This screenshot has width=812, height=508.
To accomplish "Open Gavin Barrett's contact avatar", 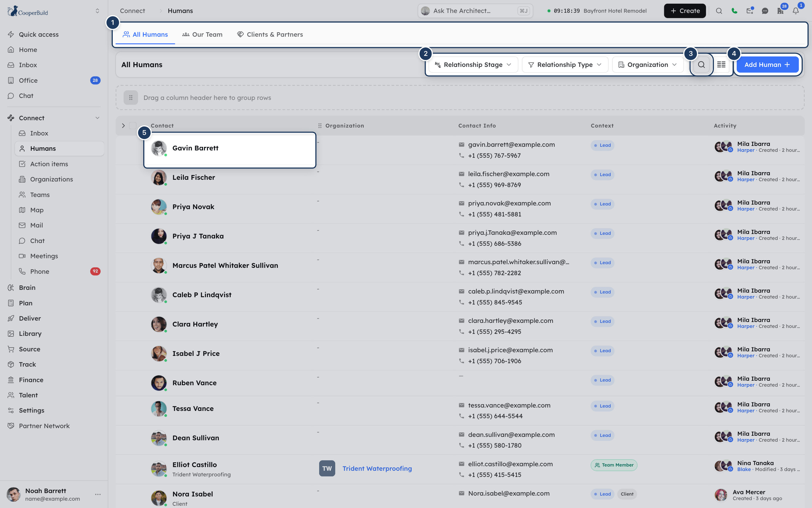I will (159, 148).
